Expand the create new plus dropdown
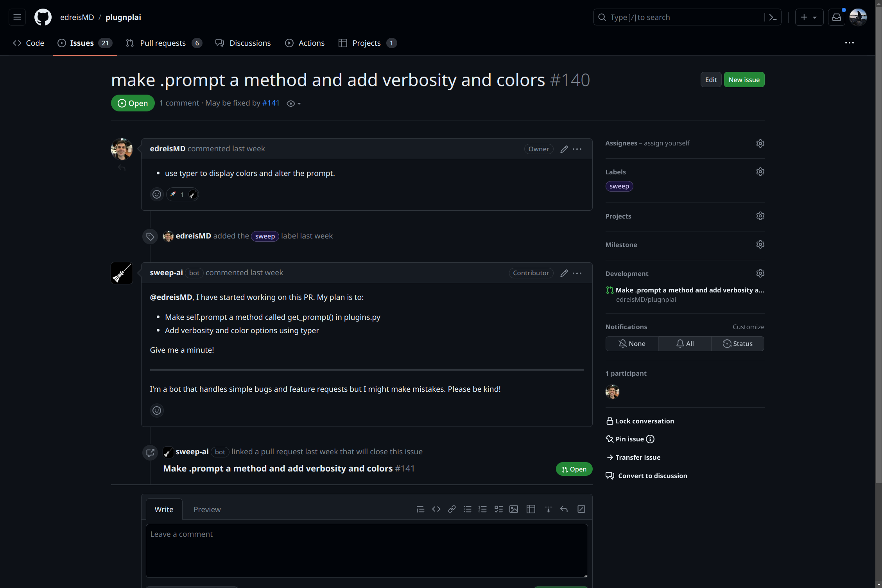882x588 pixels. pos(809,17)
